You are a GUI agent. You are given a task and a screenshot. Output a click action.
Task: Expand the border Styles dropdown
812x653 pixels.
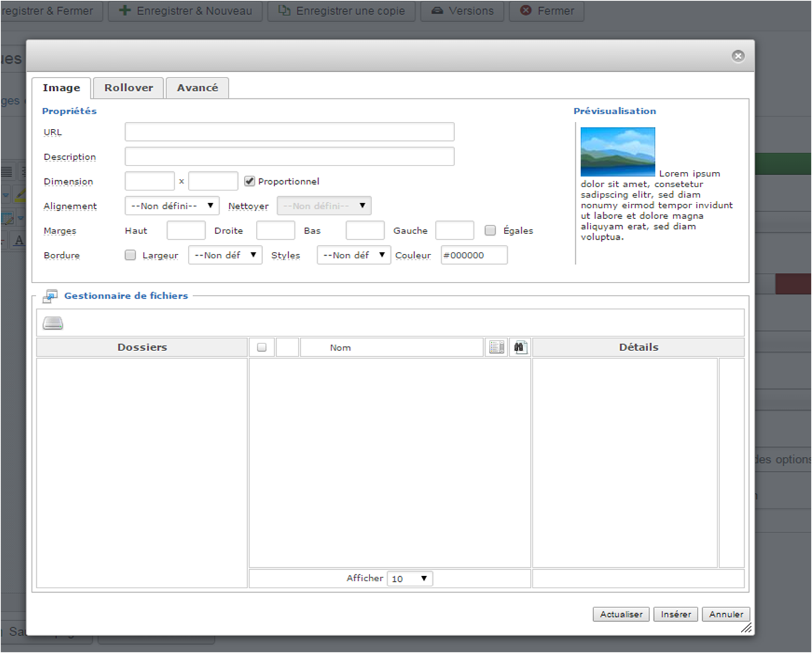point(354,255)
